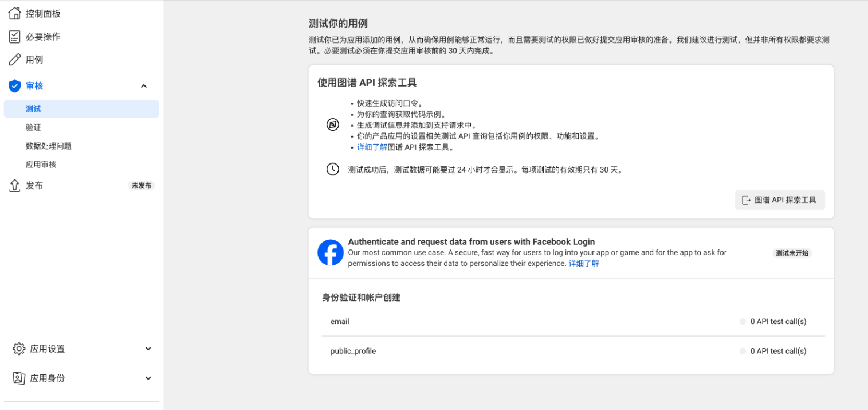Click the 身份验证和帐户创建 heading
This screenshot has height=410, width=868.
(x=361, y=298)
